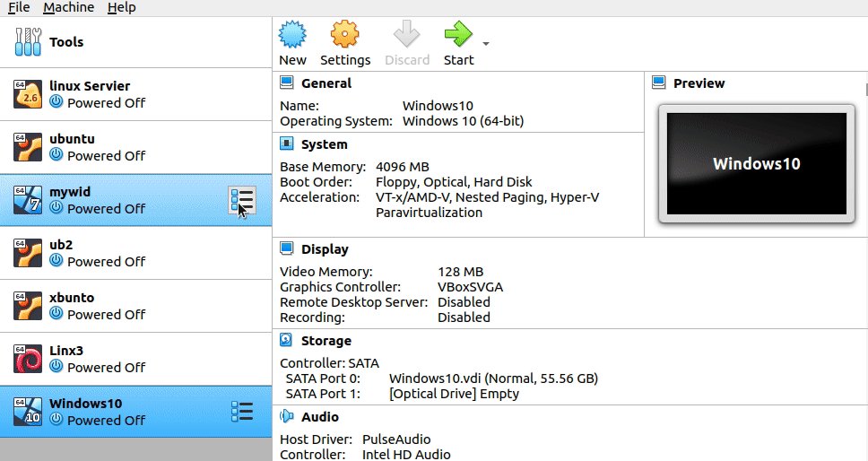This screenshot has height=461, width=868.
Task: Click the mywid Powered Off state icon
Action: click(56, 207)
